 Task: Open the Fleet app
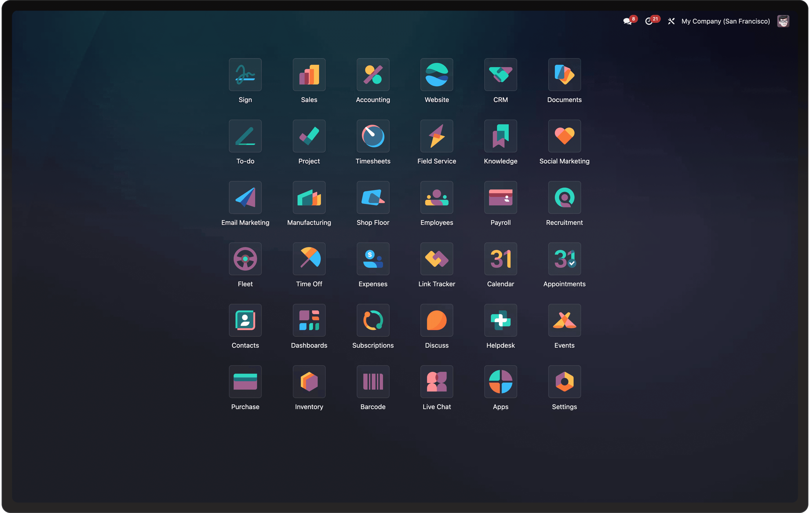245,259
